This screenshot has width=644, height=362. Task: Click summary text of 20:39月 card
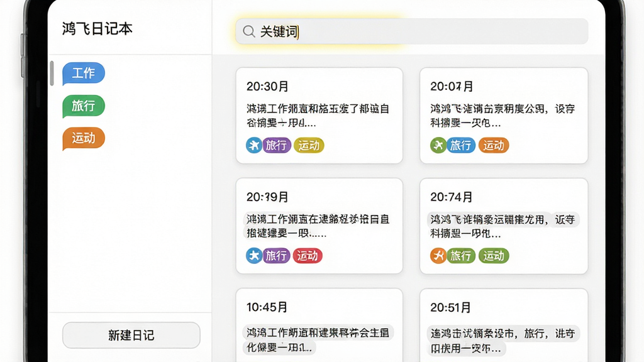318,226
